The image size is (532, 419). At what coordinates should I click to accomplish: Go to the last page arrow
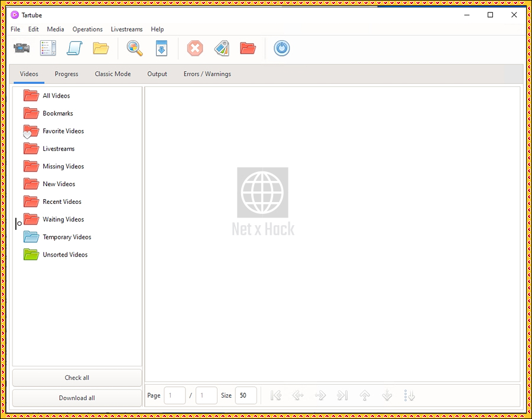click(x=342, y=395)
